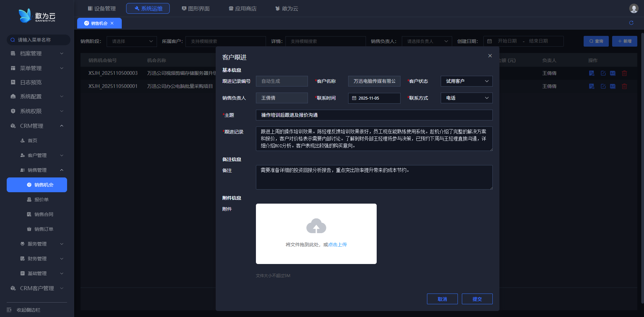Close the 客户跟进 dialog with the X
644x317 pixels.
tap(490, 56)
